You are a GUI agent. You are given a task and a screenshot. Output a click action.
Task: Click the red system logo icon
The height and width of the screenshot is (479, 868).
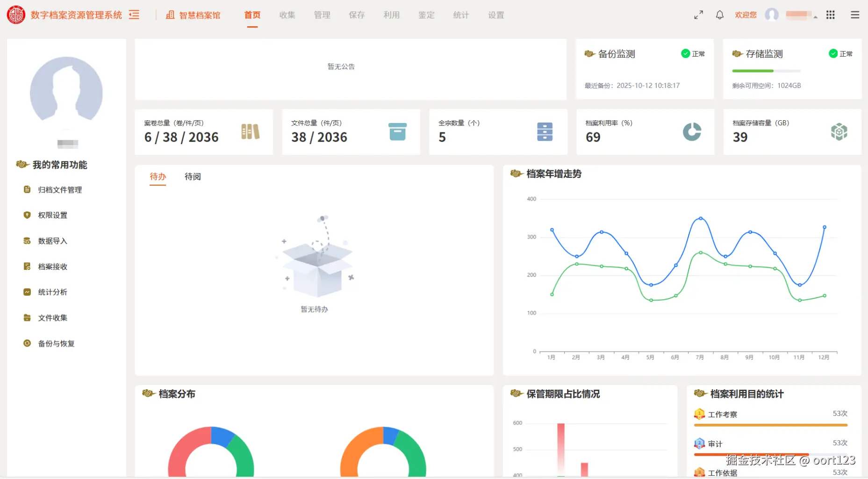(x=16, y=15)
